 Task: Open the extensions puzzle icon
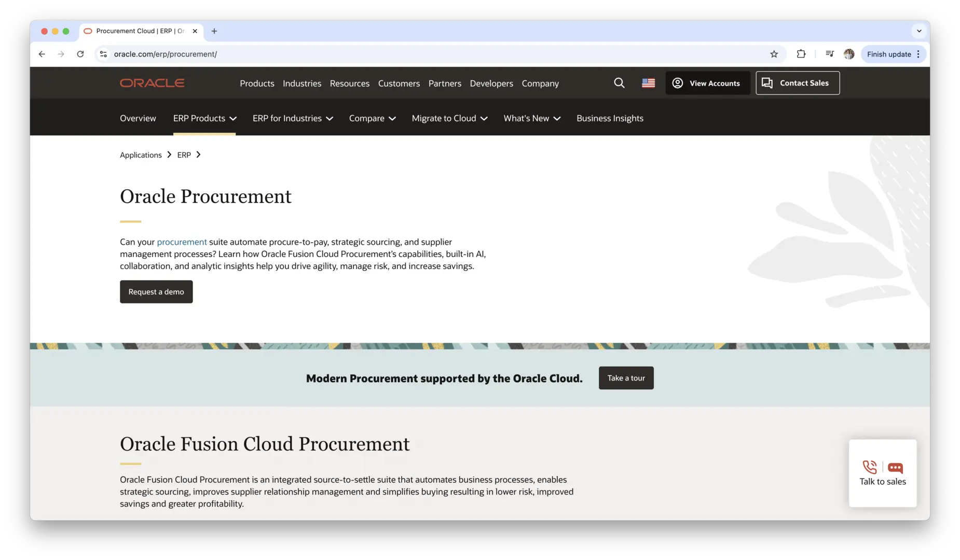tap(801, 54)
